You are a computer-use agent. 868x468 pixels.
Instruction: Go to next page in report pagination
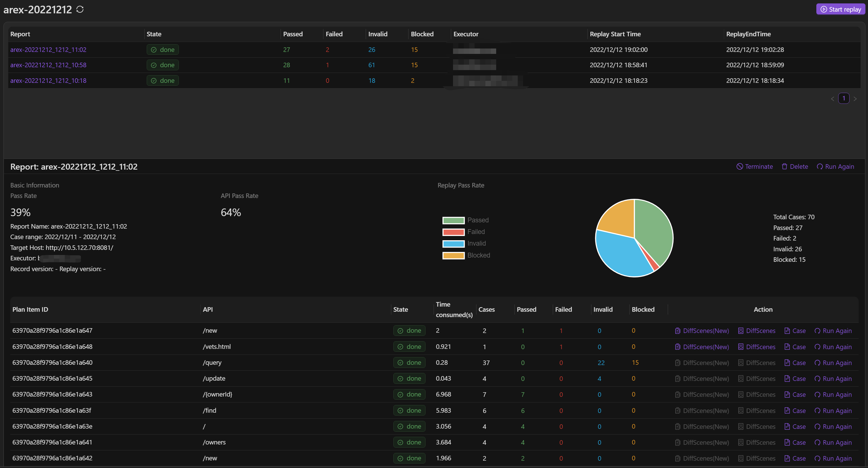(x=855, y=99)
